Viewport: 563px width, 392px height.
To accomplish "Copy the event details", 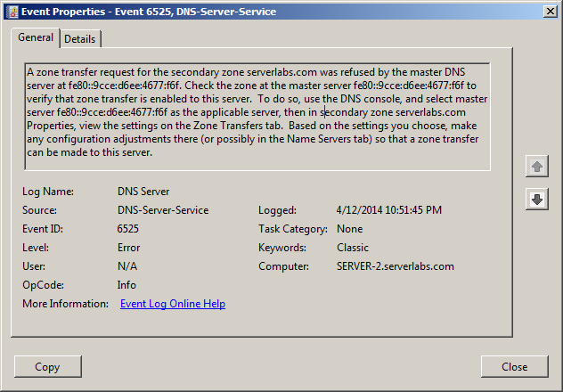I will (48, 366).
